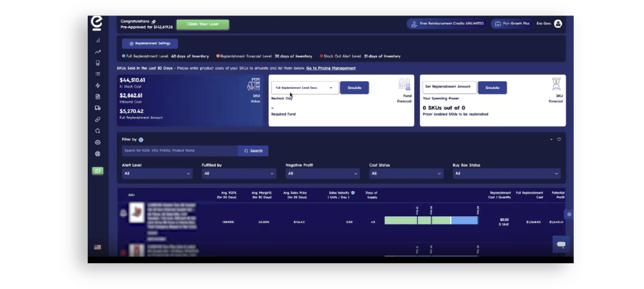The height and width of the screenshot is (289, 644).
Task: Click the first product thumbnail image
Action: [x=137, y=213]
